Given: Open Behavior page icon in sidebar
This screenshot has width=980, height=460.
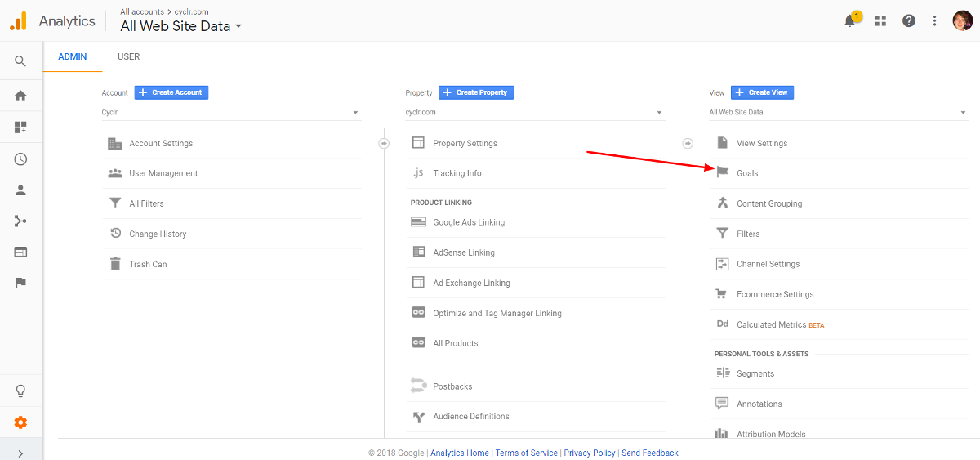Looking at the screenshot, I should (20, 252).
